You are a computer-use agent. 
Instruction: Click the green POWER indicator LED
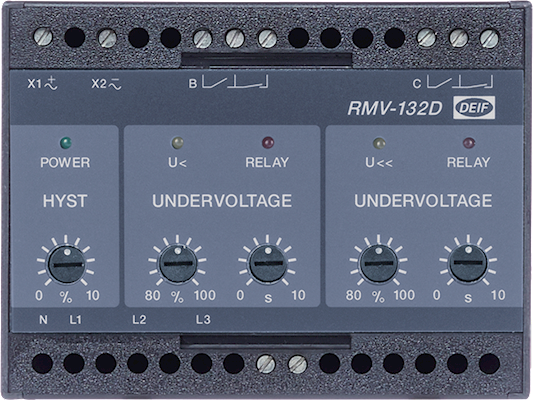(x=66, y=143)
